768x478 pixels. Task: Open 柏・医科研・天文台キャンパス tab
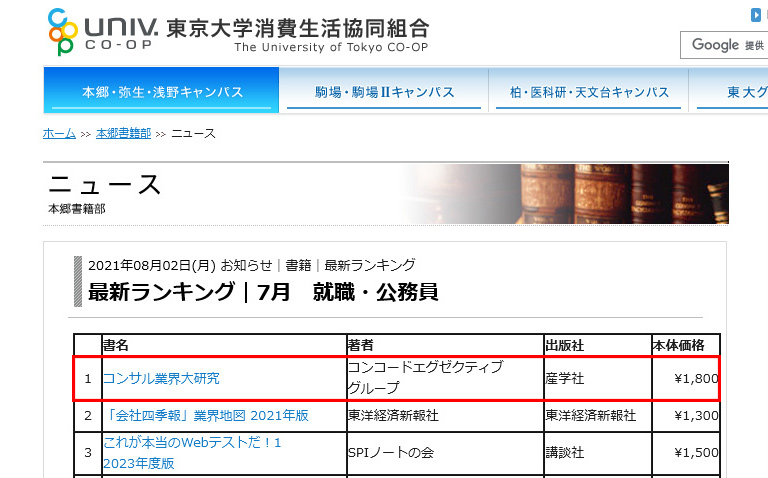click(589, 91)
